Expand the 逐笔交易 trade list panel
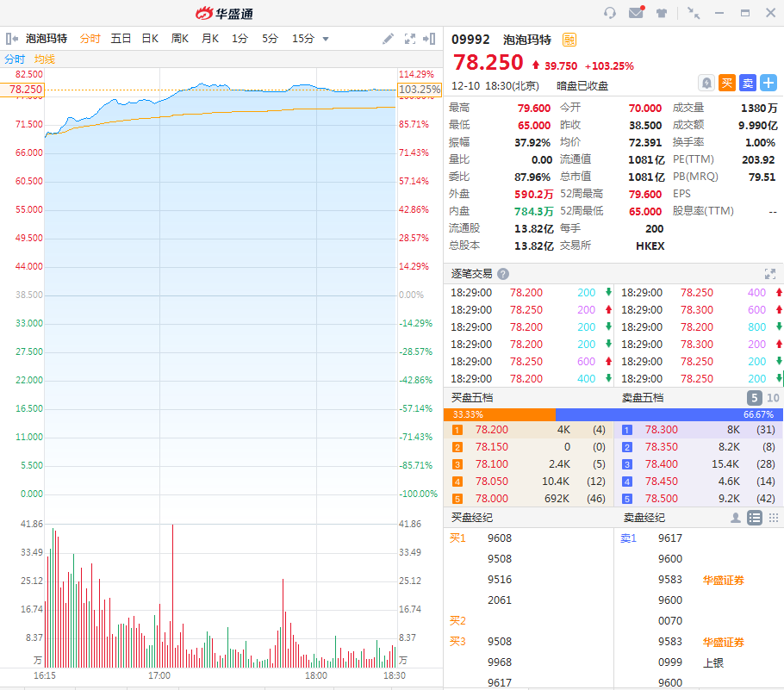 tap(770, 274)
